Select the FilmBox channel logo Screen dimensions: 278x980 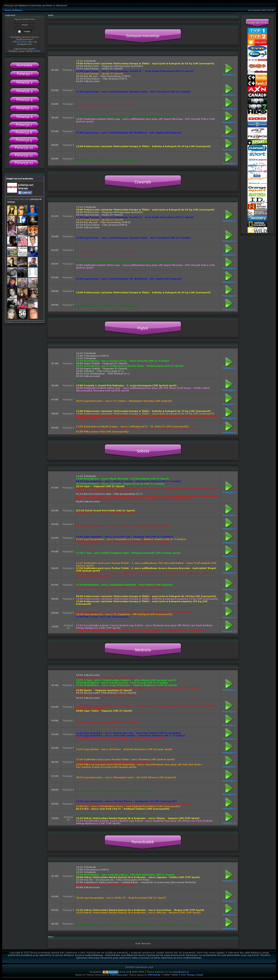(257, 136)
